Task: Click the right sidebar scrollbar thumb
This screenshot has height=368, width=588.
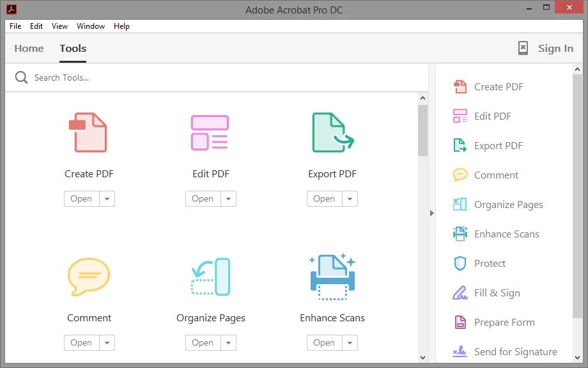Action: click(x=577, y=196)
